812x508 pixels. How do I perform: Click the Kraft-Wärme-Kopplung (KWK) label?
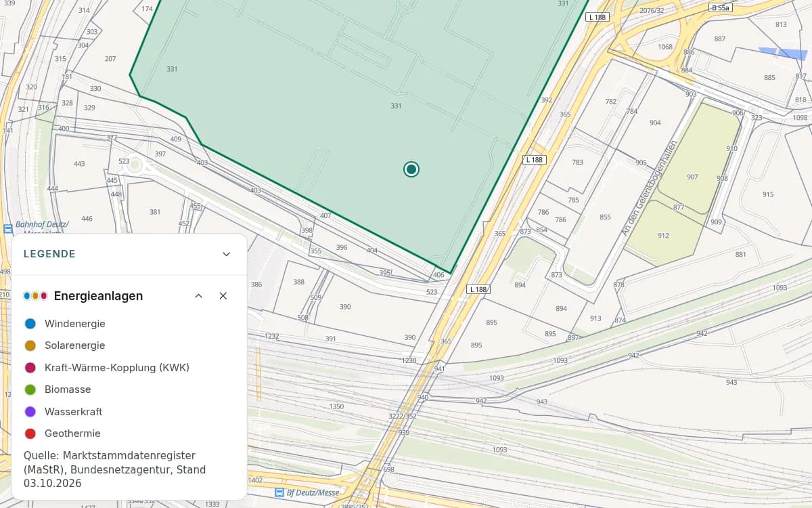(x=117, y=368)
